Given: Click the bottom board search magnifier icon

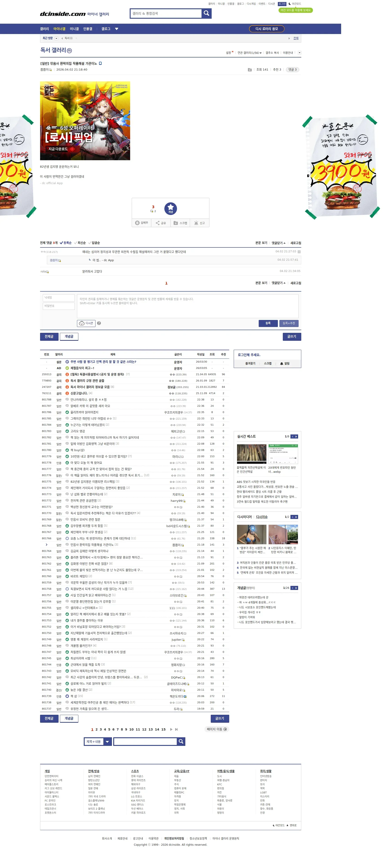Looking at the screenshot, I should (181, 741).
